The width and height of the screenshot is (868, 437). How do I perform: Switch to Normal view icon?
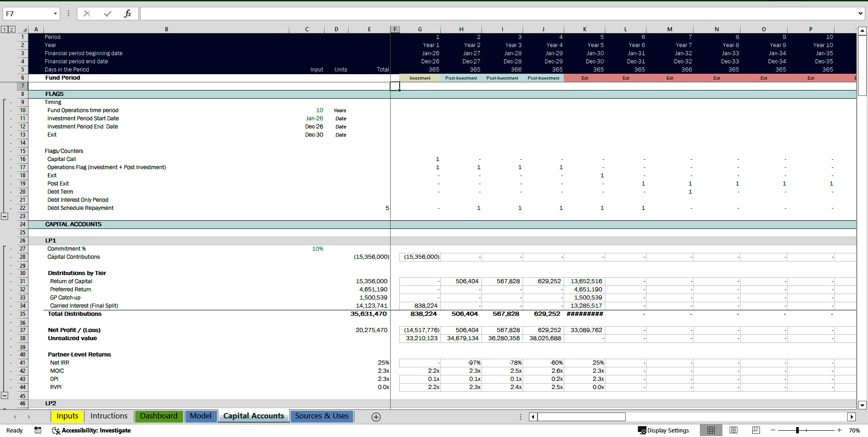coord(711,430)
